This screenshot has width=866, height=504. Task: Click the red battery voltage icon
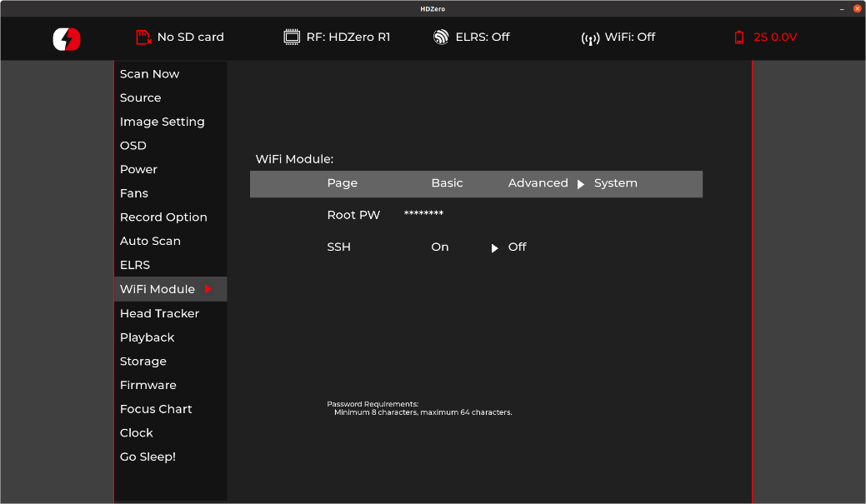pyautogui.click(x=739, y=37)
